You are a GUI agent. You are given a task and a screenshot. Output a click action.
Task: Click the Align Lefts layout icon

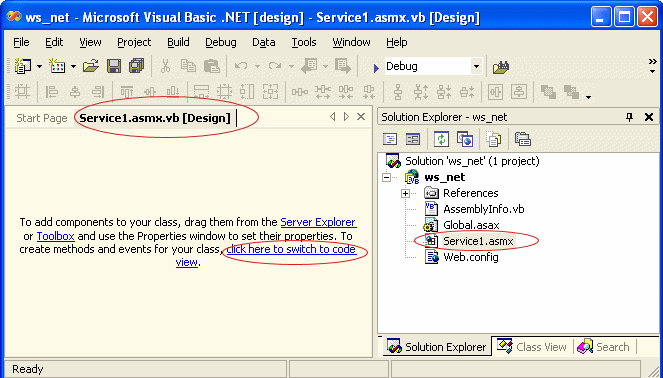point(52,91)
